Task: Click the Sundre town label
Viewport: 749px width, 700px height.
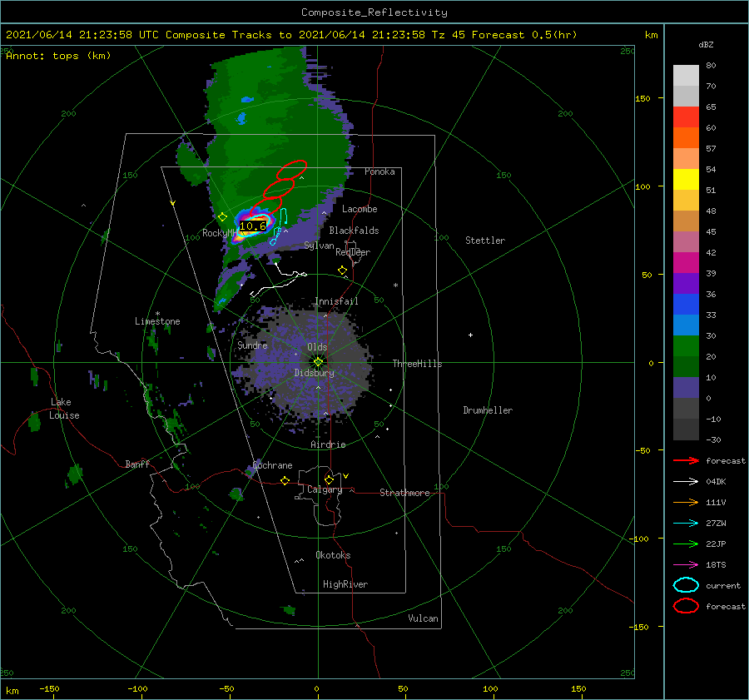Action: (252, 345)
